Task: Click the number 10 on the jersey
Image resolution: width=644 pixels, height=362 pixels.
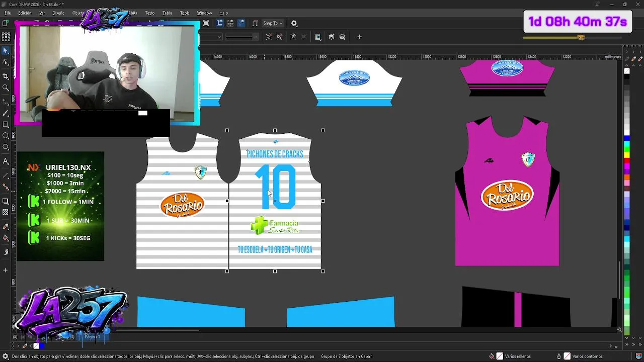Action: 276,187
